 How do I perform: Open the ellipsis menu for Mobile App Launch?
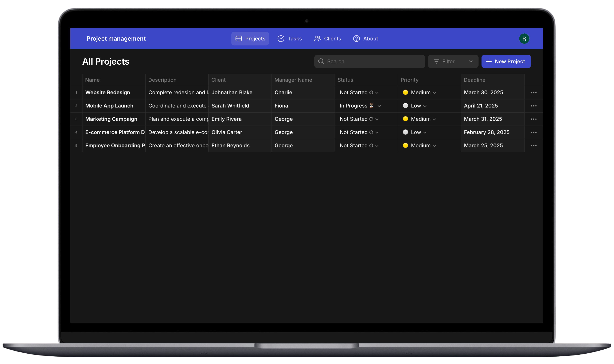pos(533,106)
